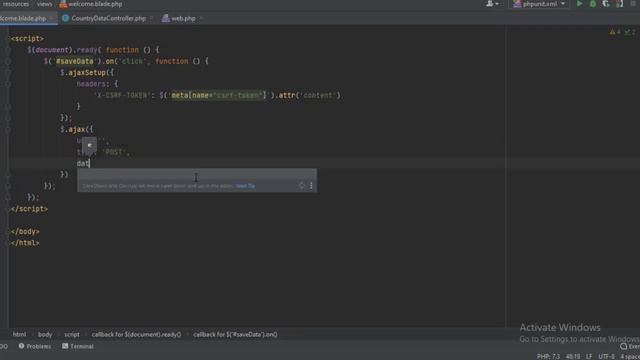Click the 'html' breadcrumb at editor bottom
The height and width of the screenshot is (360, 640).
(x=19, y=334)
